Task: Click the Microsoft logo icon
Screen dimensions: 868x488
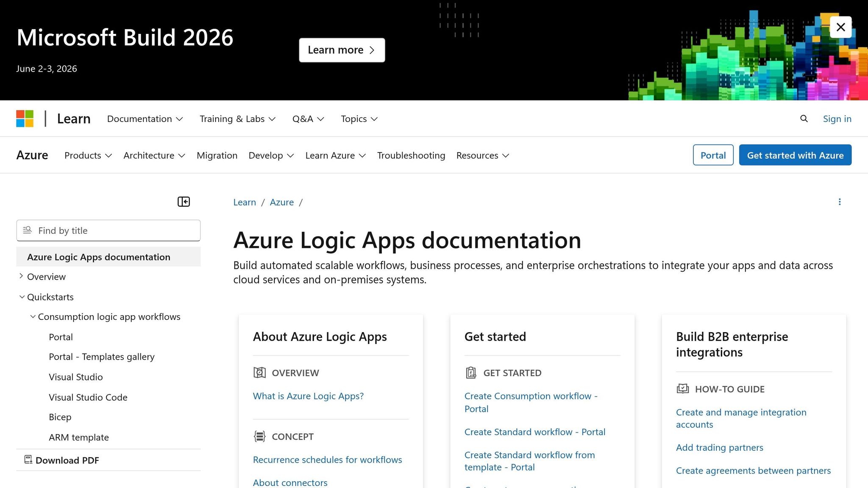Action: click(24, 119)
